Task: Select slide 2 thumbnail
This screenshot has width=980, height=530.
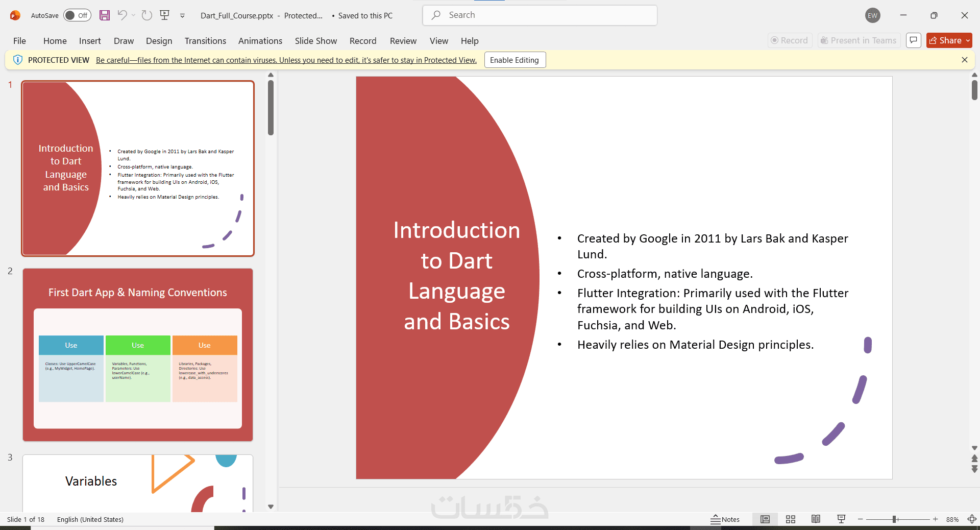Action: click(x=138, y=354)
